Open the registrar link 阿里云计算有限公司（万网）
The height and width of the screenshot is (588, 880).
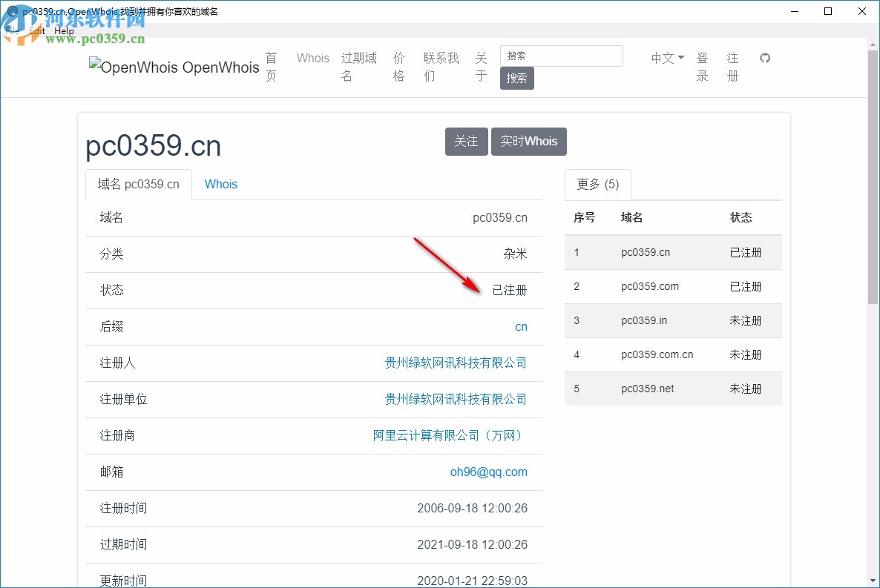tap(447, 435)
